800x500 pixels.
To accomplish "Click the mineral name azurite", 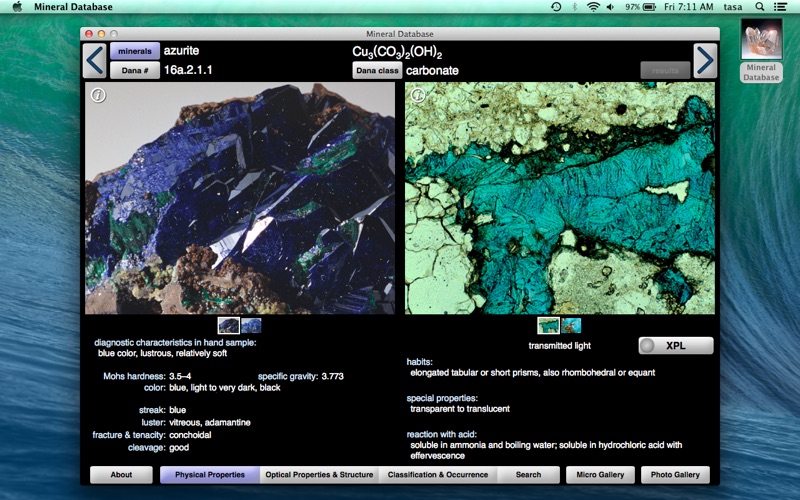I will pos(181,51).
